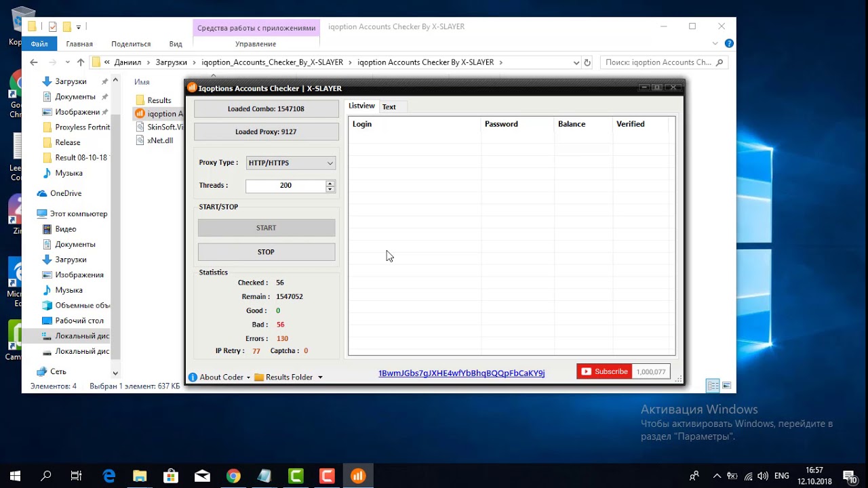Expand the Explorer ribbon chevron
This screenshot has height=488, width=868.
(716, 44)
